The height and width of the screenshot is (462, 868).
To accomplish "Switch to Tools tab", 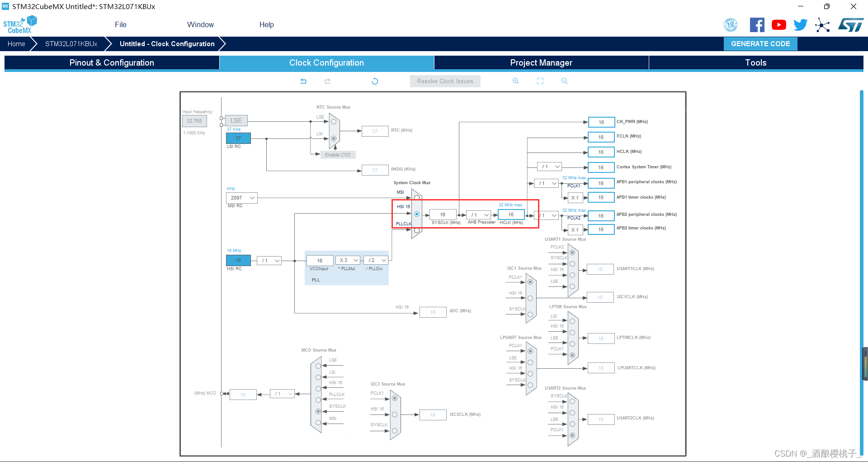I will (756, 62).
